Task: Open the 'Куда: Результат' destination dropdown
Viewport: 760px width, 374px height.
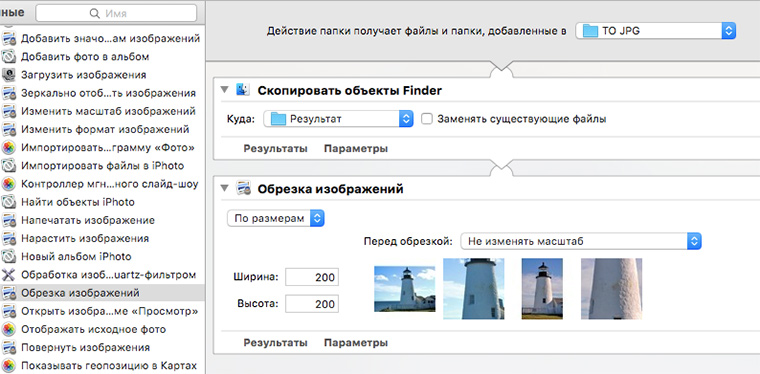Action: [x=338, y=119]
